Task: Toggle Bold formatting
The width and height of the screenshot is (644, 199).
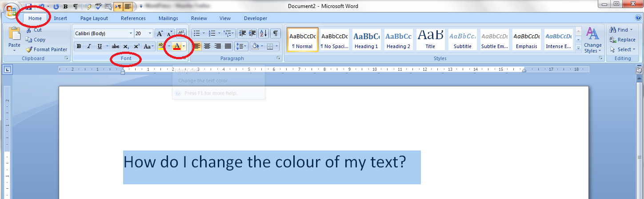Action: click(x=79, y=46)
